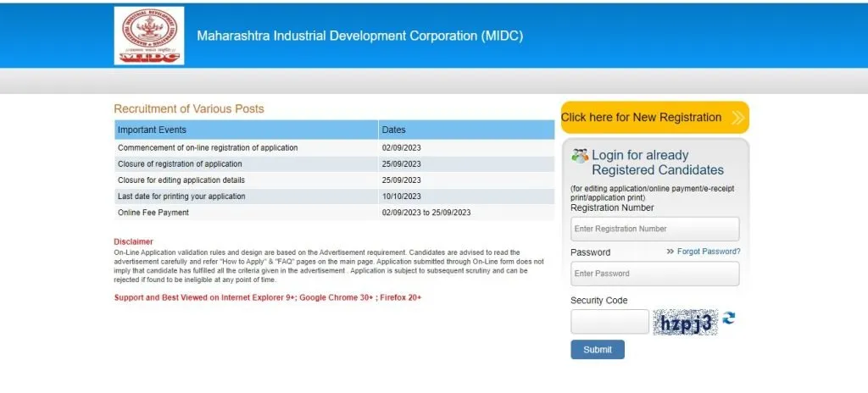Select Commencement of on-line registration row text

pos(208,147)
